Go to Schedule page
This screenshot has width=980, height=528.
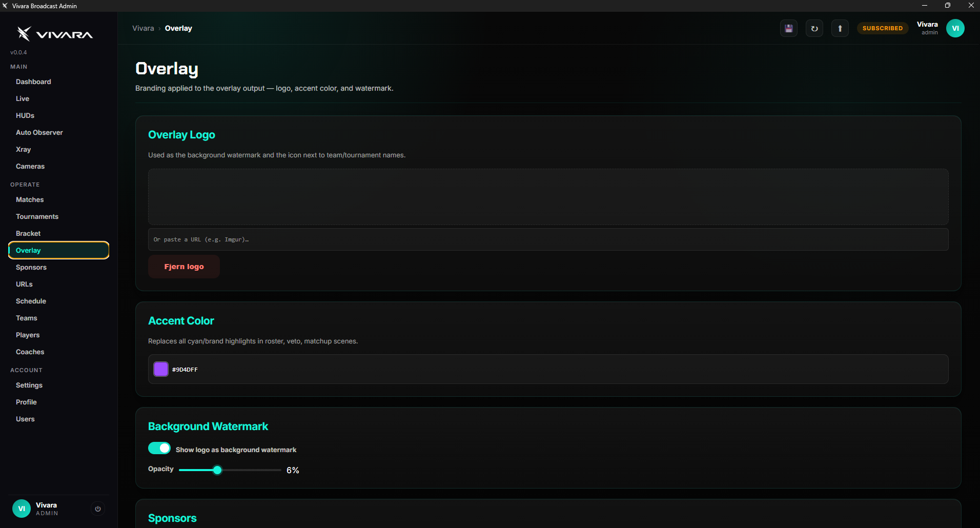click(x=59, y=301)
